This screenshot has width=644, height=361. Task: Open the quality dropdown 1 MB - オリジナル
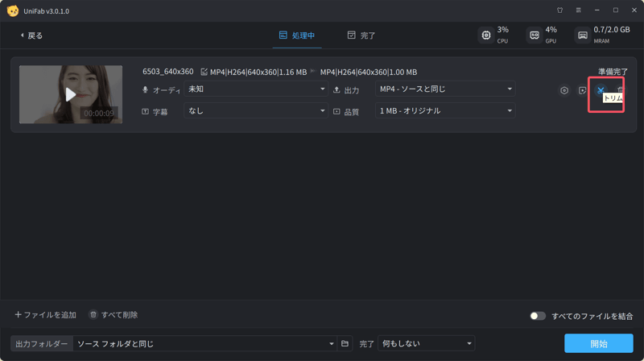(445, 111)
